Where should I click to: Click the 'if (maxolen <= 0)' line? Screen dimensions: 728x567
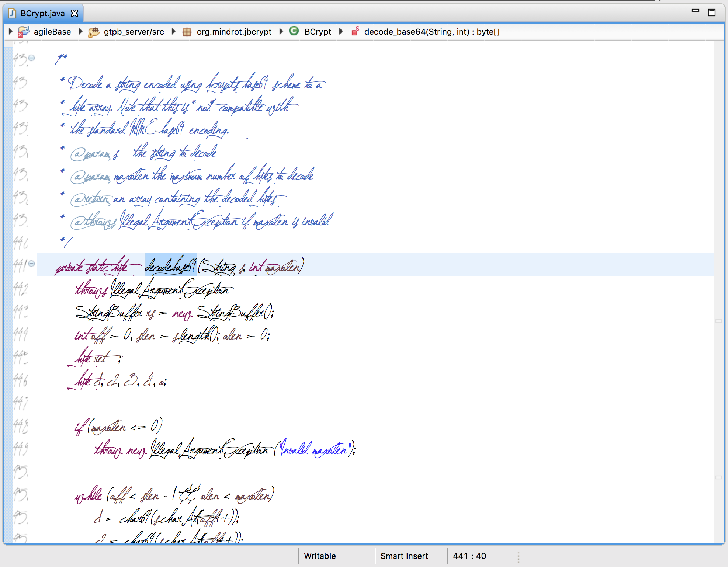point(118,427)
